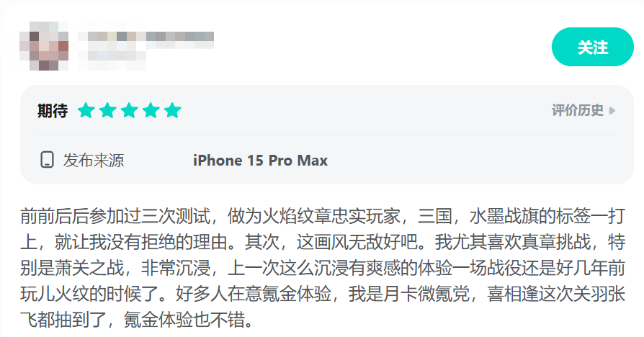The image size is (644, 337).
Task: Click the phone device icon
Action: pyautogui.click(x=48, y=160)
